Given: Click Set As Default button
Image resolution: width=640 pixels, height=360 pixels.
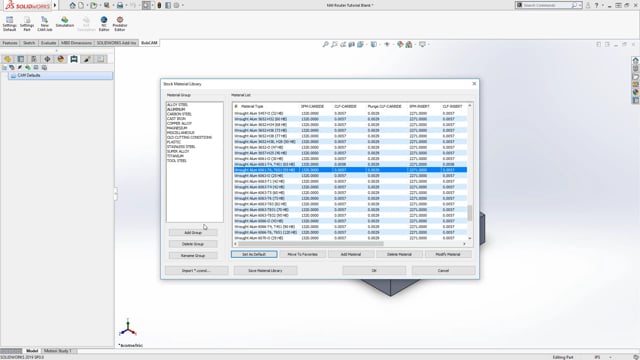Looking at the screenshot, I should pos(254,254).
